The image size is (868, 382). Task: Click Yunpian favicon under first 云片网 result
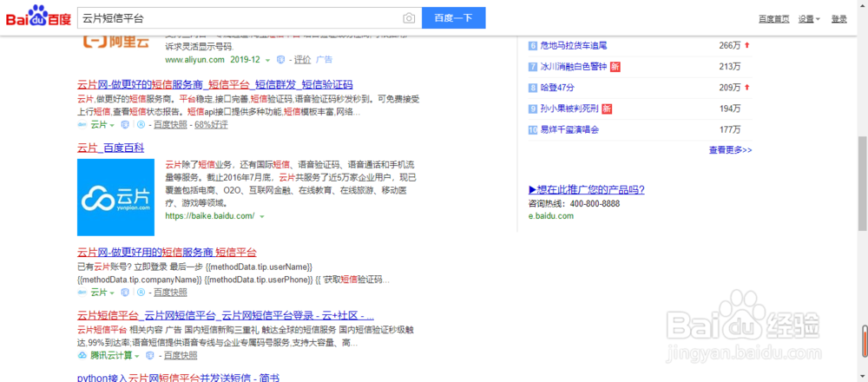point(82,124)
